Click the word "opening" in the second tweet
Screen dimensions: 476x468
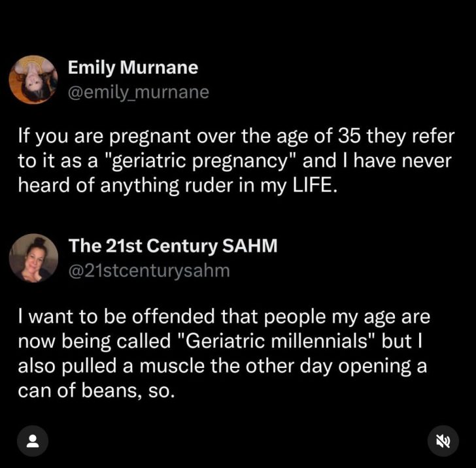371,366
